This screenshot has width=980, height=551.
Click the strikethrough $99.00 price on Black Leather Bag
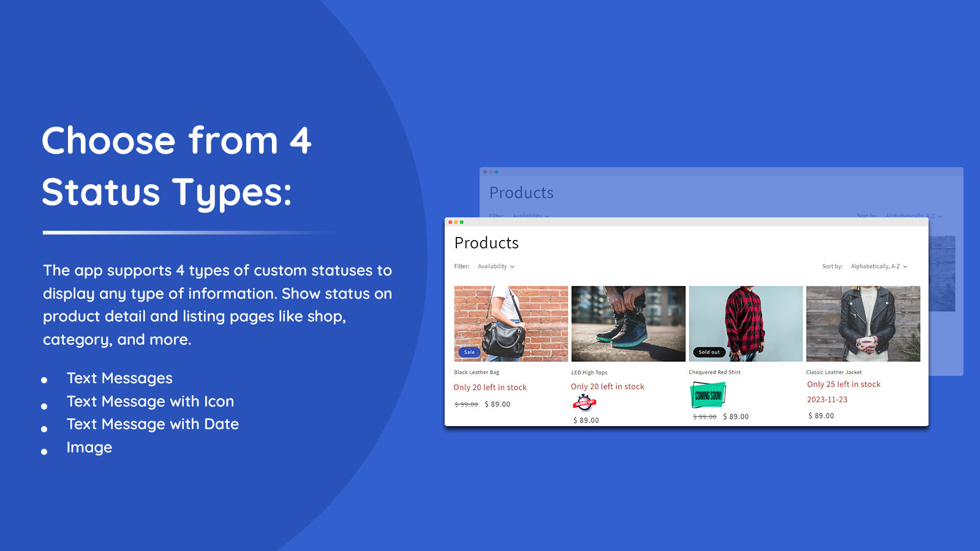pyautogui.click(x=466, y=404)
